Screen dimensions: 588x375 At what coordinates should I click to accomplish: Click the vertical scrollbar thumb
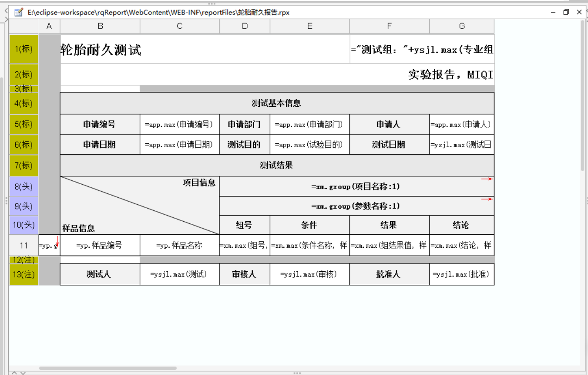583,95
